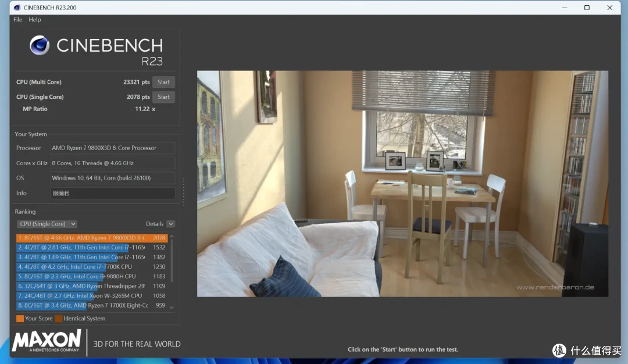Click the Your Score orange swatch
The width and height of the screenshot is (628, 364).
tap(20, 318)
